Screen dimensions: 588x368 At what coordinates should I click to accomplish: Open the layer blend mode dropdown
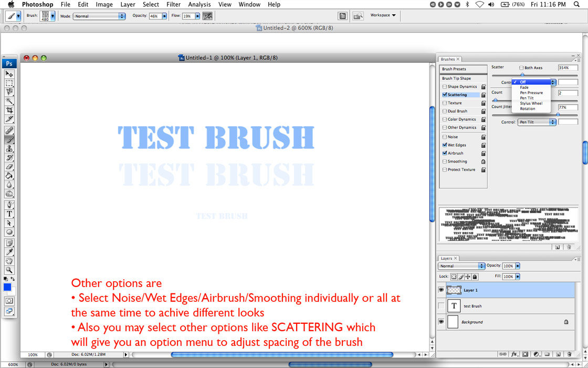click(461, 266)
